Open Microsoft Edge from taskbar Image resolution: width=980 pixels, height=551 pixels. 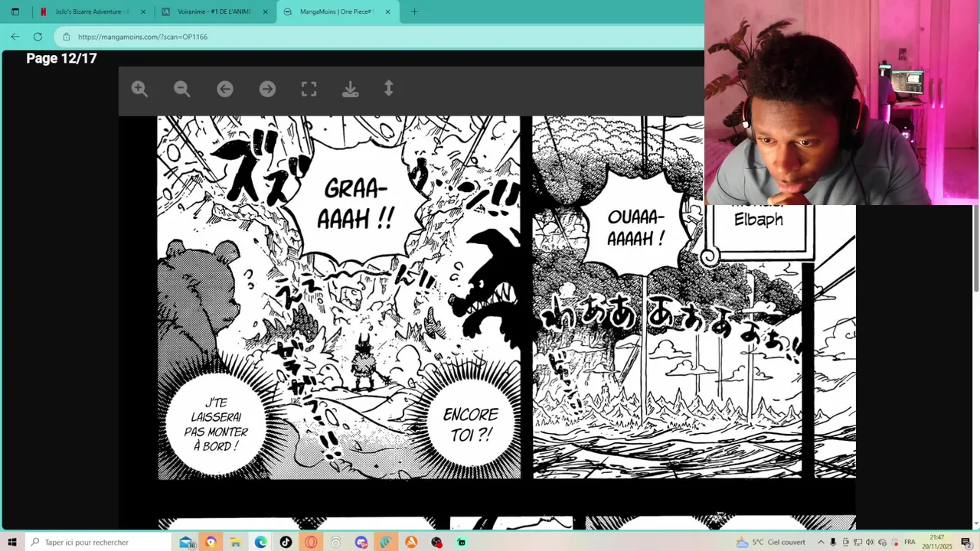point(261,542)
